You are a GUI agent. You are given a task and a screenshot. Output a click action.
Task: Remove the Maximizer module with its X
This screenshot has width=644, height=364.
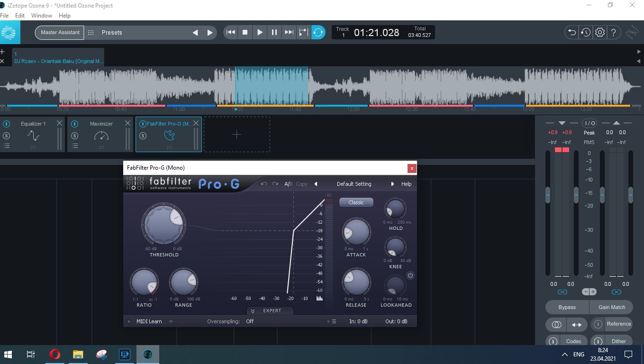click(x=127, y=123)
